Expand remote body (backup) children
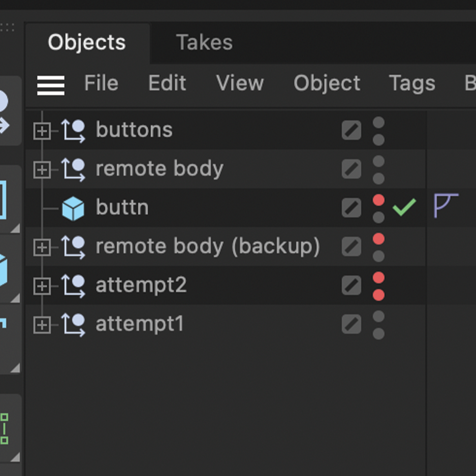Screen dimensions: 476x476 pos(42,246)
